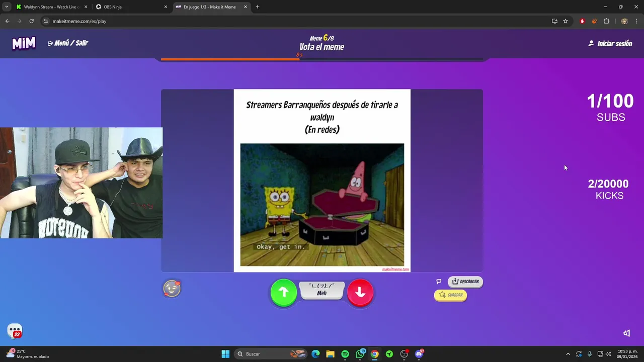Viewport: 644px width, 362px height.
Task: Open WhatsApp from the taskbar
Action: pyautogui.click(x=360, y=354)
